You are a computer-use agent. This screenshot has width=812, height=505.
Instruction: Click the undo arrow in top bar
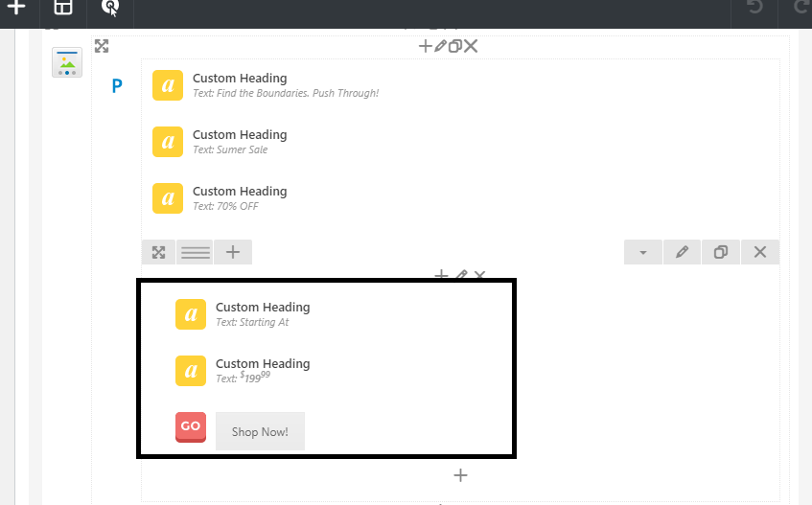click(x=755, y=6)
